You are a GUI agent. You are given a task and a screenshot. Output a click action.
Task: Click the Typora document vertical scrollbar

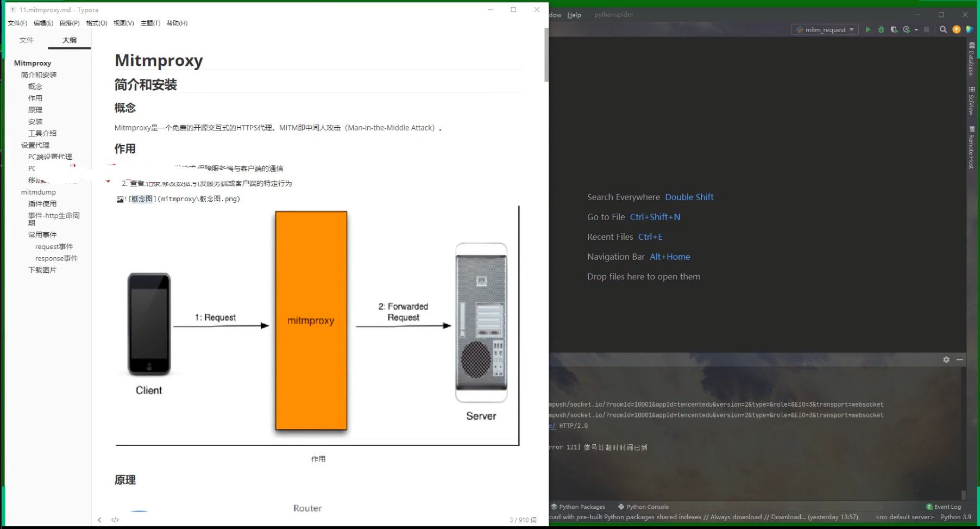tap(546, 55)
